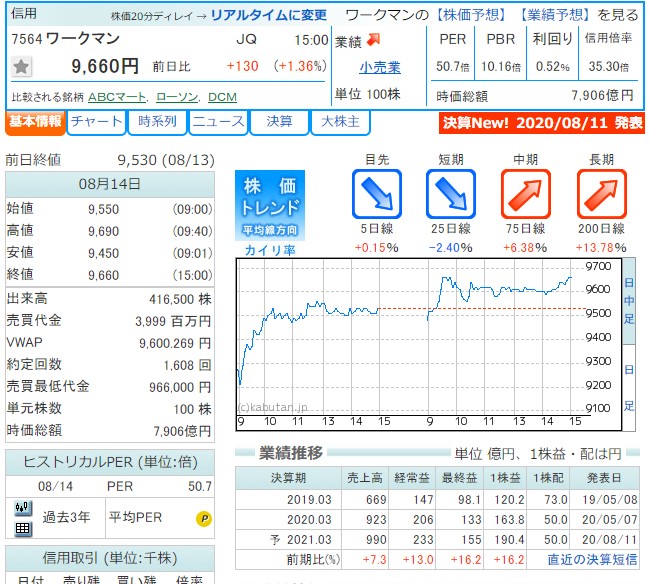650x584 pixels.
Task: Click the PER value 50.7倍
Action: 453,66
